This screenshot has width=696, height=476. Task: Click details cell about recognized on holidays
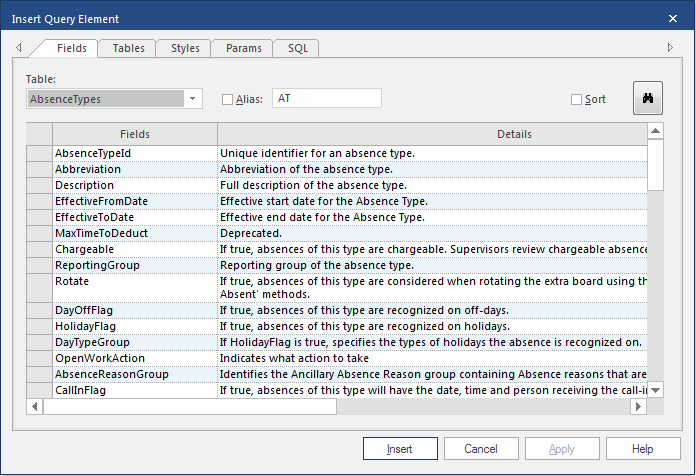432,326
